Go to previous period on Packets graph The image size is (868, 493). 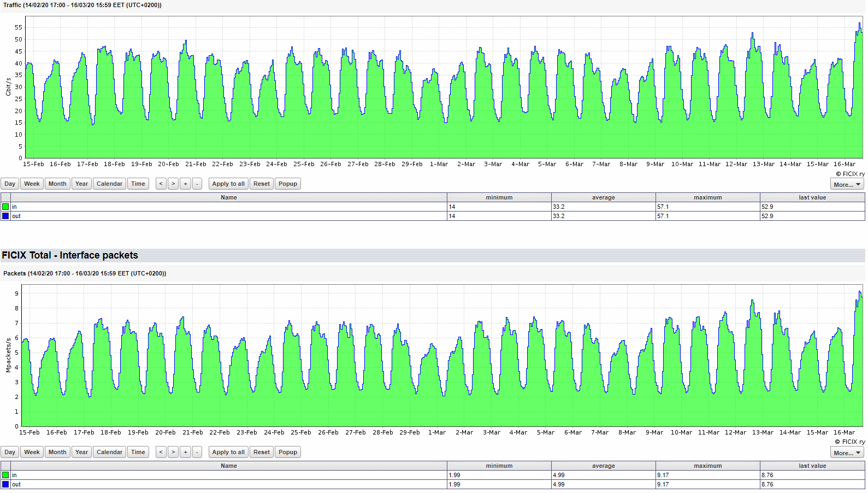click(161, 452)
